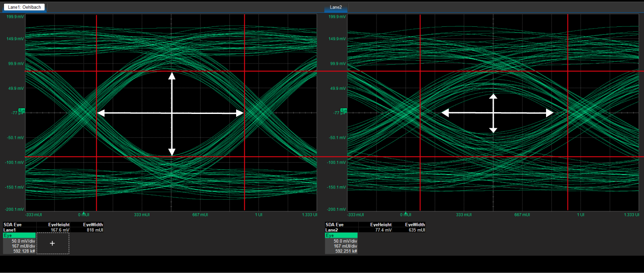Select the Lane1: Oehlbach tab

coord(24,7)
